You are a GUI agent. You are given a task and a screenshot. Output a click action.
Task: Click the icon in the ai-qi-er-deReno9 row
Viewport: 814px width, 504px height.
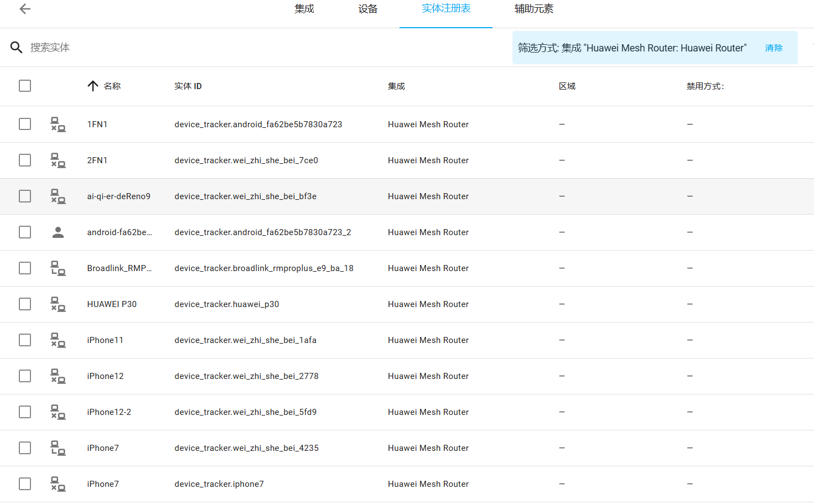(x=58, y=196)
